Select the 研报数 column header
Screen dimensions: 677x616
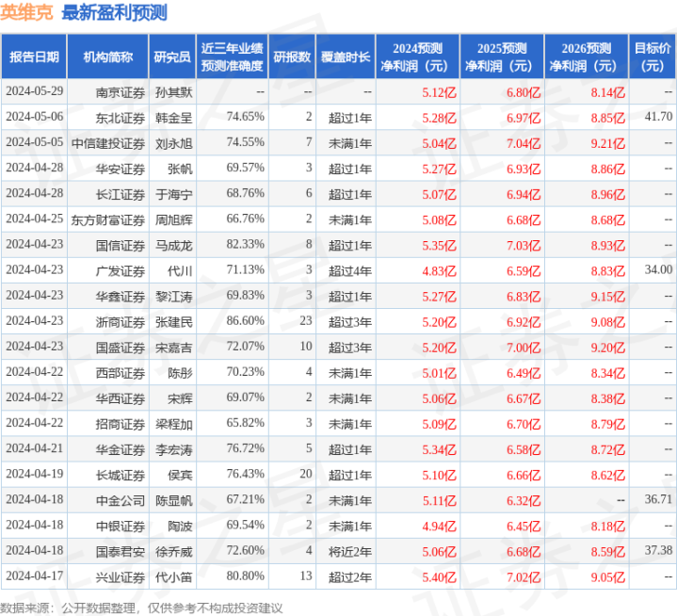(x=292, y=57)
